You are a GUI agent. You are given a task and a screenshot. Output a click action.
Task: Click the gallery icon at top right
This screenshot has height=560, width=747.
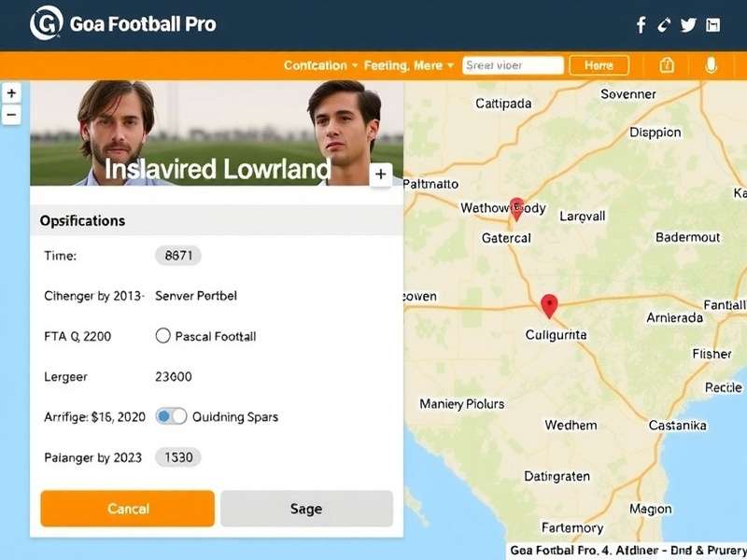(x=714, y=24)
